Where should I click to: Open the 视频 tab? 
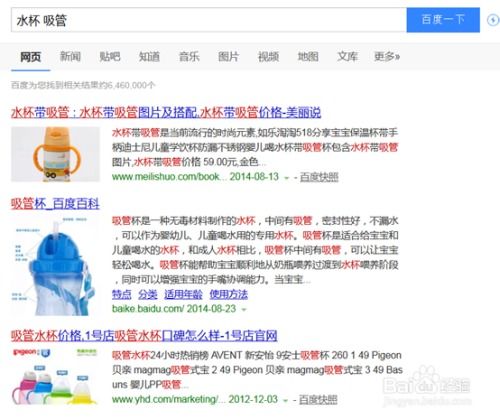pyautogui.click(x=268, y=56)
